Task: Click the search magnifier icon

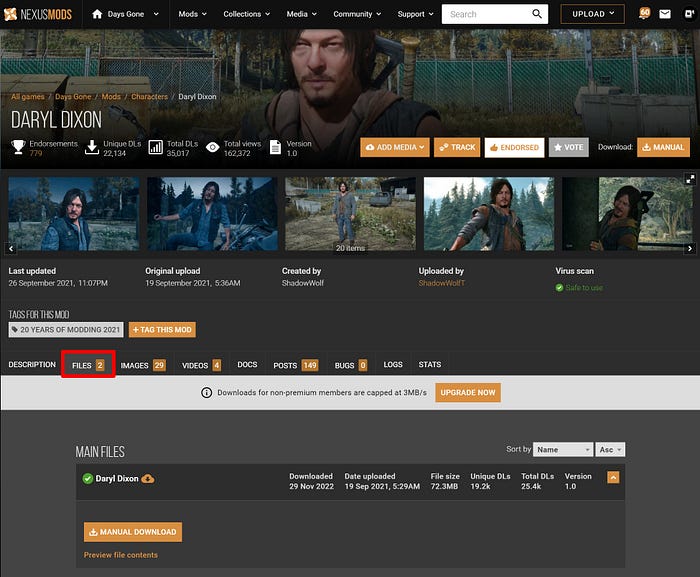Action: pyautogui.click(x=537, y=14)
